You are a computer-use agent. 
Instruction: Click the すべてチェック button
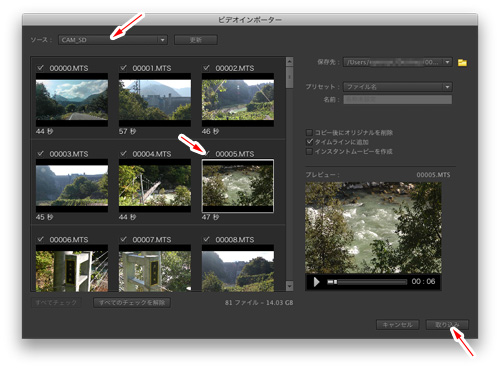coord(56,303)
